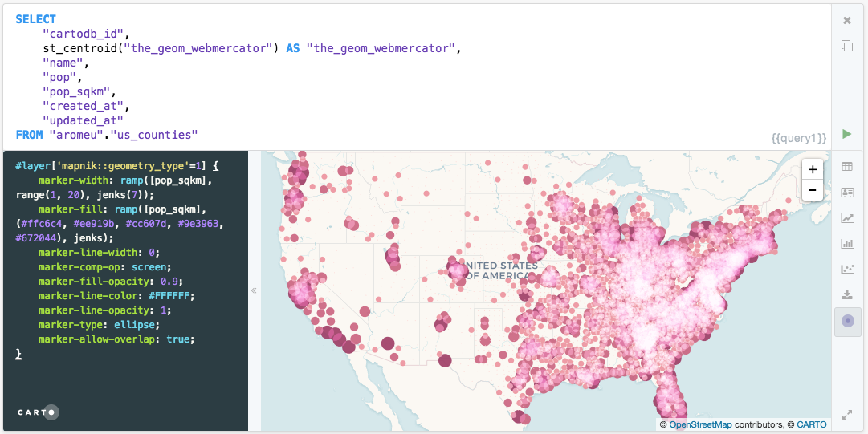Click the CARTO logo
This screenshot has height=434, width=868.
click(39, 412)
